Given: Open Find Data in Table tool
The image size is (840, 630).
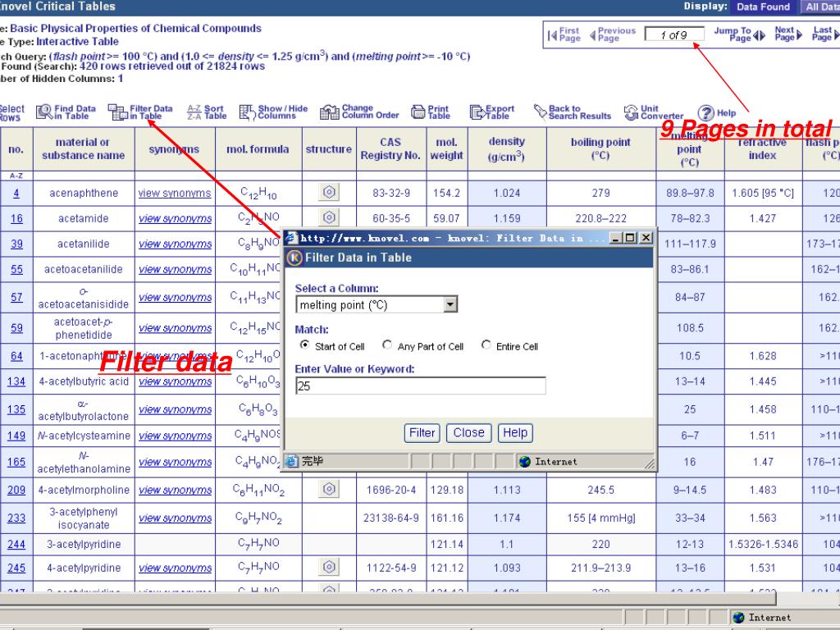Looking at the screenshot, I should coord(66,112).
